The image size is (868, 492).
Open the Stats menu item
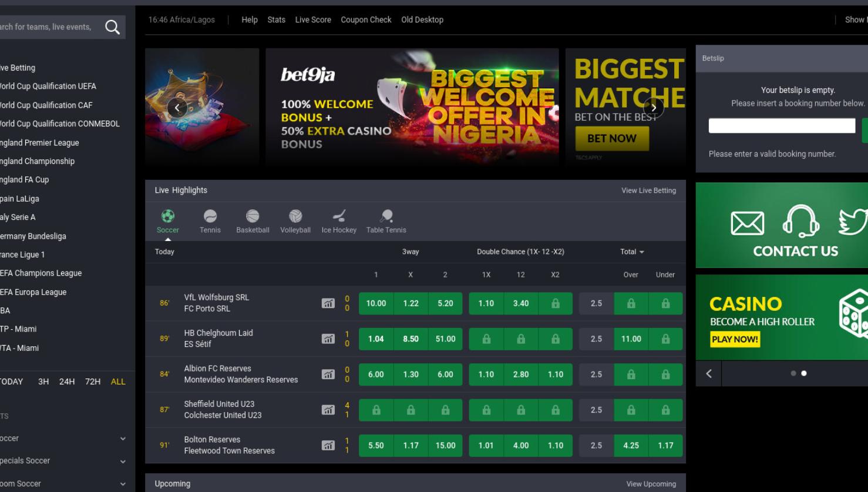coord(276,19)
